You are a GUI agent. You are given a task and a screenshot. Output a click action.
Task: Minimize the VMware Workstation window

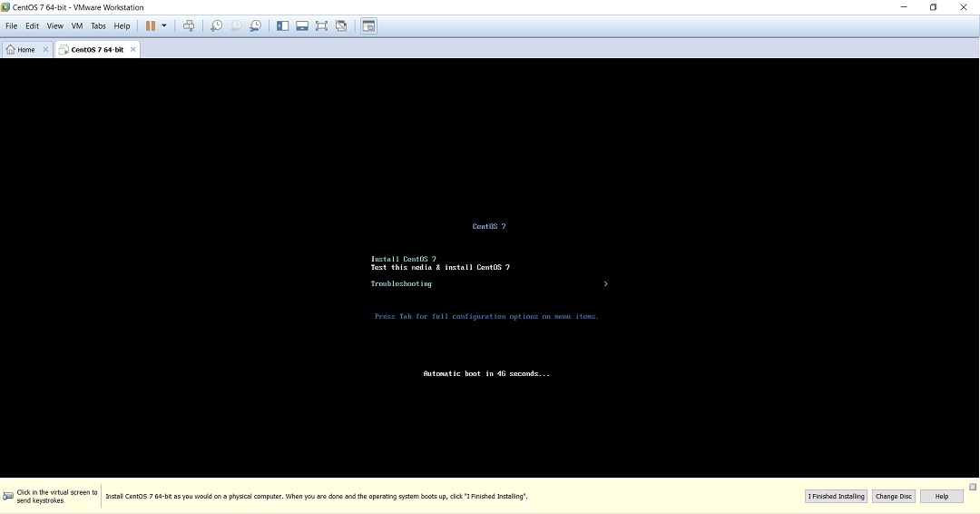(904, 7)
